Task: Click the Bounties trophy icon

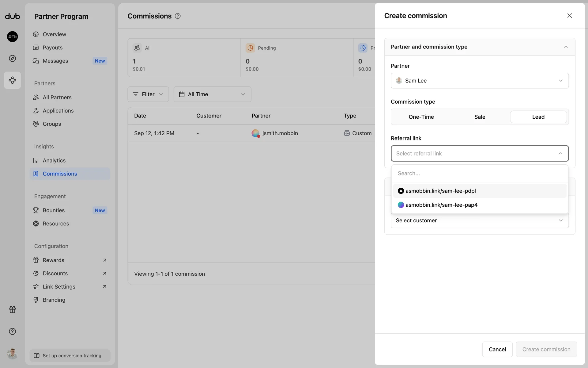Action: click(36, 210)
